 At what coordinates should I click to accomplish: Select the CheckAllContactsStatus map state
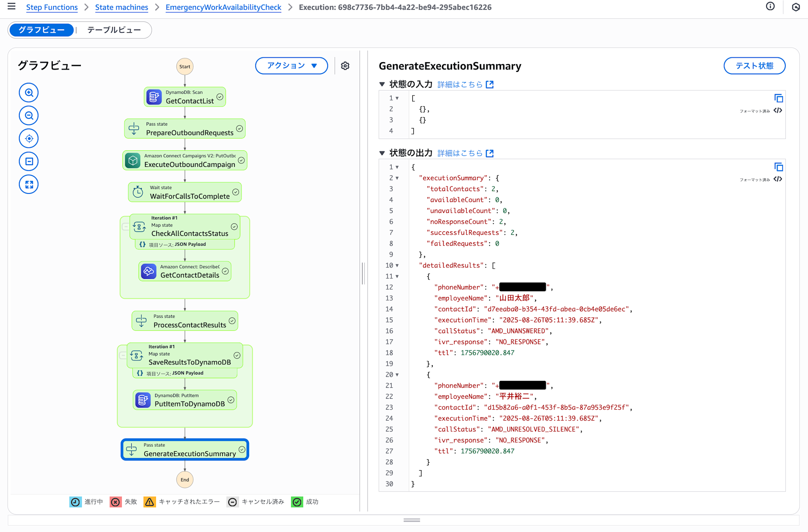point(185,227)
